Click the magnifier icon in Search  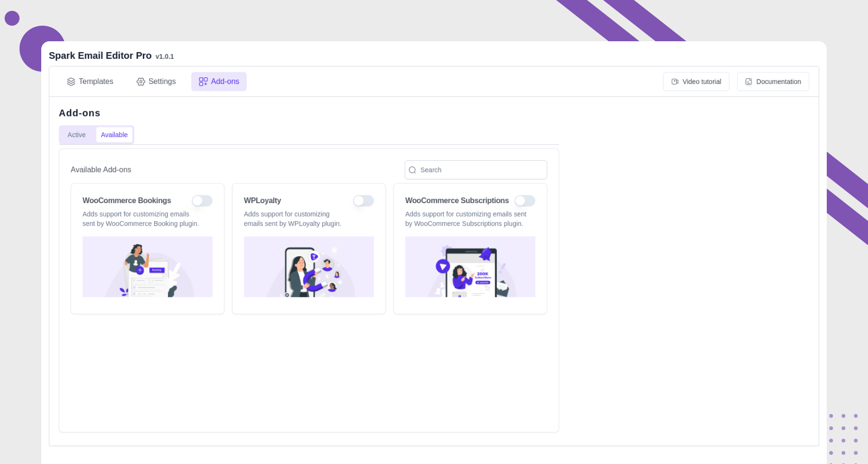(x=412, y=170)
